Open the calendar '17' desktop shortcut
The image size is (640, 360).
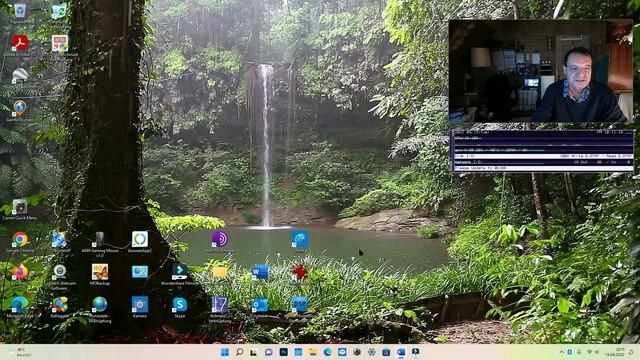pos(220,304)
